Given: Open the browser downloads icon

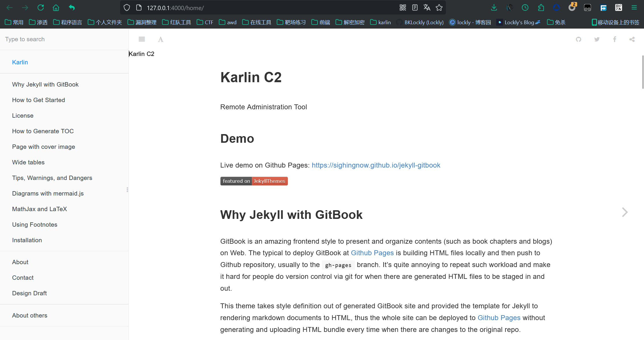Looking at the screenshot, I should pyautogui.click(x=494, y=8).
